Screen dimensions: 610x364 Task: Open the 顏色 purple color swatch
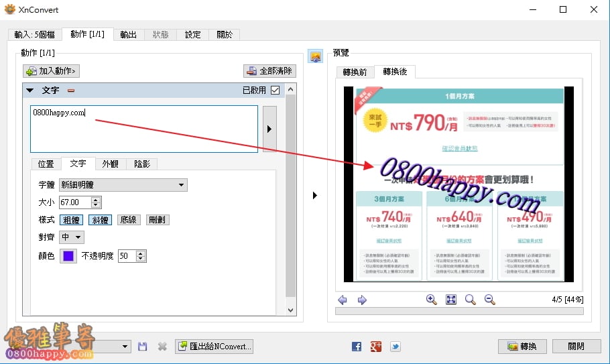pos(68,256)
